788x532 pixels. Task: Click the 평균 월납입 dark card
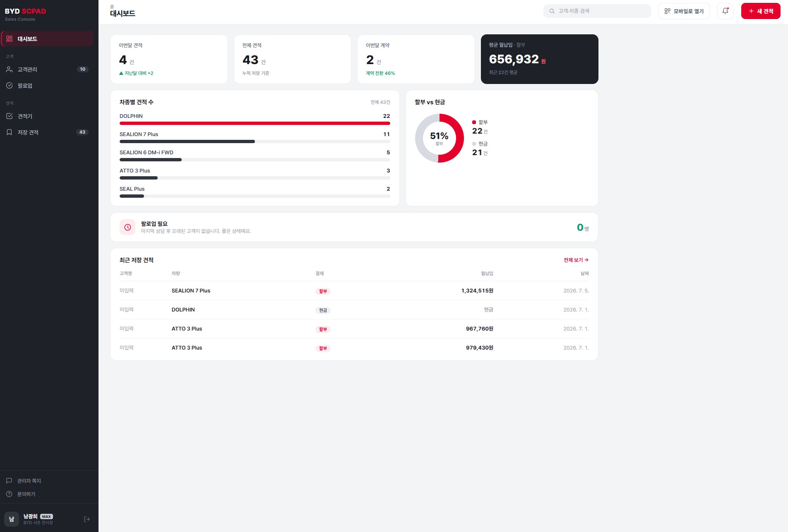(539, 59)
